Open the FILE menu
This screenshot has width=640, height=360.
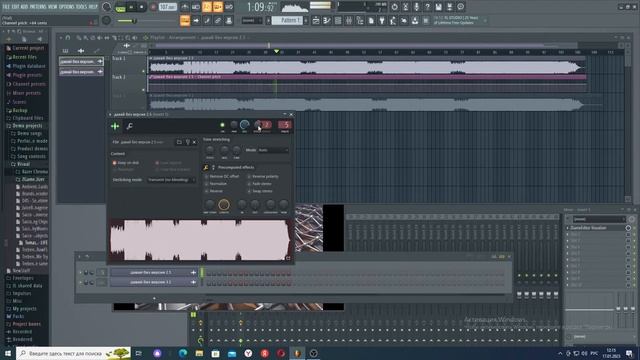[6, 7]
